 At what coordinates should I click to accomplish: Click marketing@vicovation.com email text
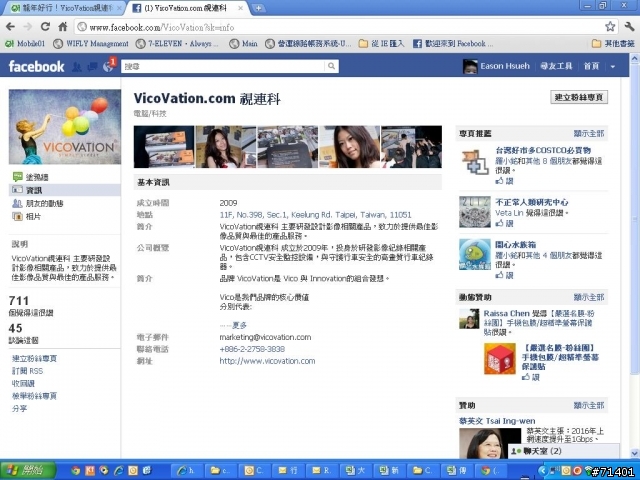coord(265,337)
